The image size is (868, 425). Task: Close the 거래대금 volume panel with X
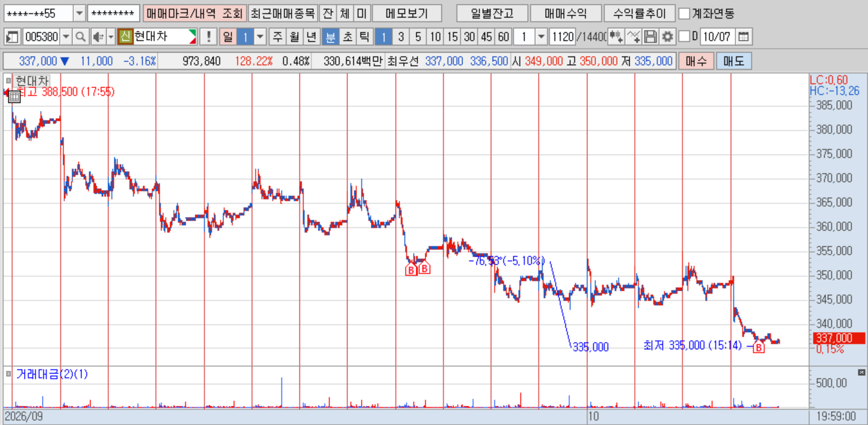pyautogui.click(x=862, y=372)
